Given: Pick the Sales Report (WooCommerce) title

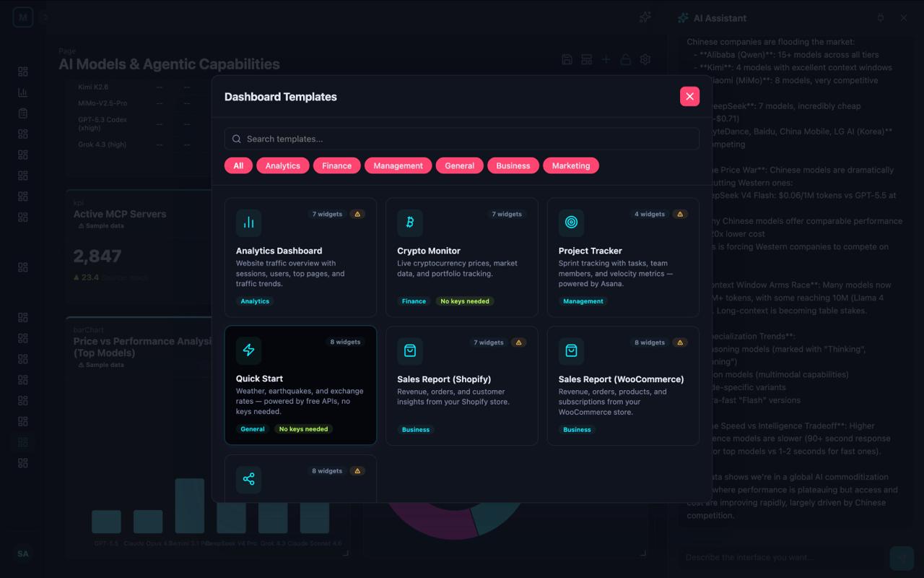Looking at the screenshot, I should 621,379.
